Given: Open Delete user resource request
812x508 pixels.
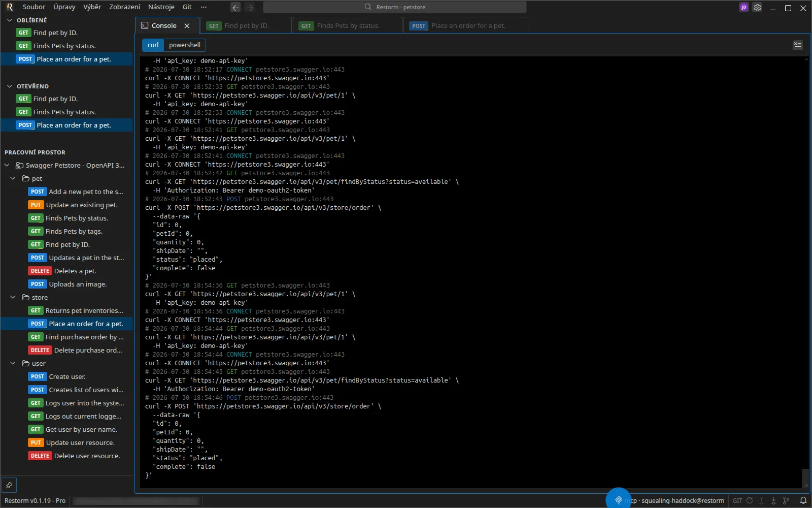Looking at the screenshot, I should point(66,456).
